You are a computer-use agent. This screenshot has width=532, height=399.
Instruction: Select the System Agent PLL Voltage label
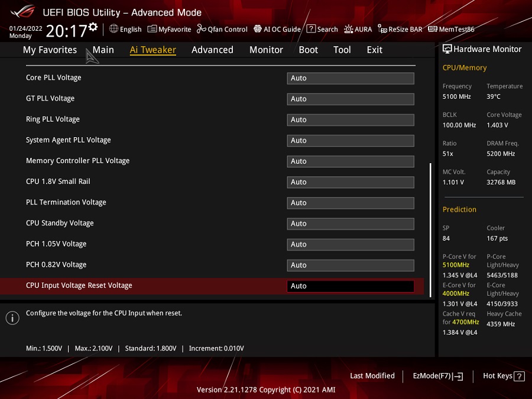point(69,140)
